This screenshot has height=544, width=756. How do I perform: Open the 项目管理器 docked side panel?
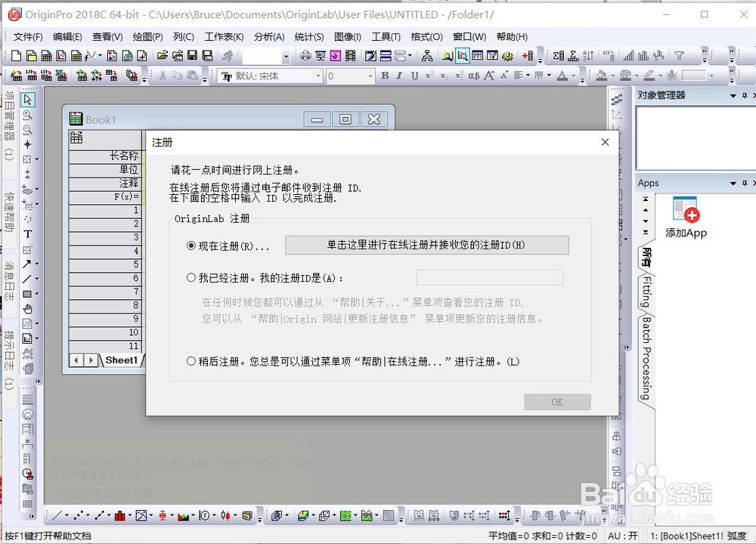click(9, 125)
